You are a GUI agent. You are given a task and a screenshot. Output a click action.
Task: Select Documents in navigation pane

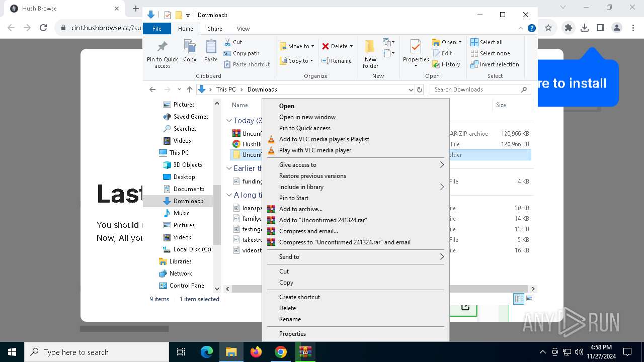tap(184, 189)
